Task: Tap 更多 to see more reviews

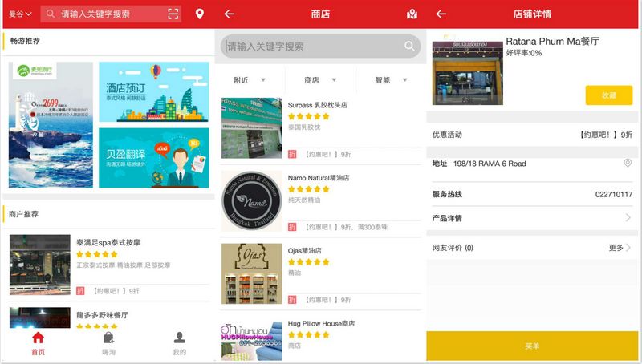Action: coord(620,248)
